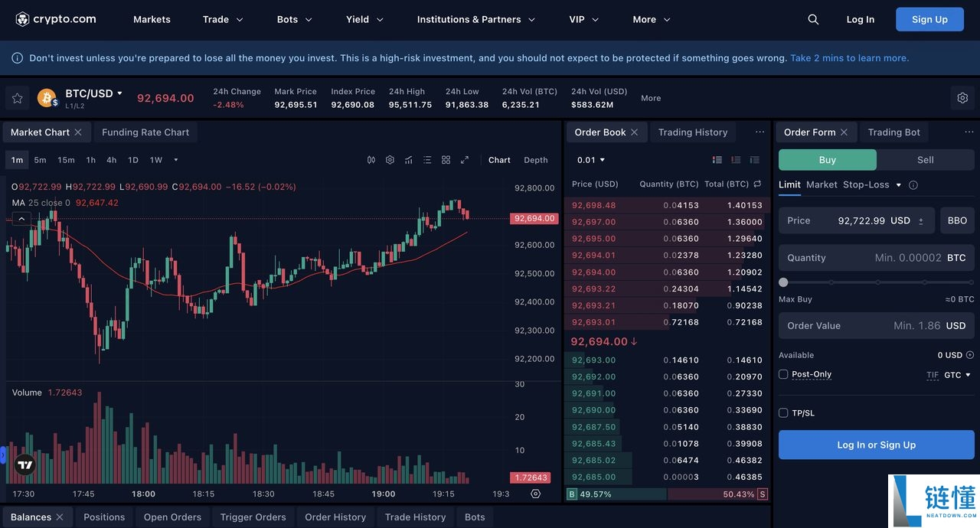Switch the order form to Sell
The image size is (980, 528).
[x=926, y=160]
